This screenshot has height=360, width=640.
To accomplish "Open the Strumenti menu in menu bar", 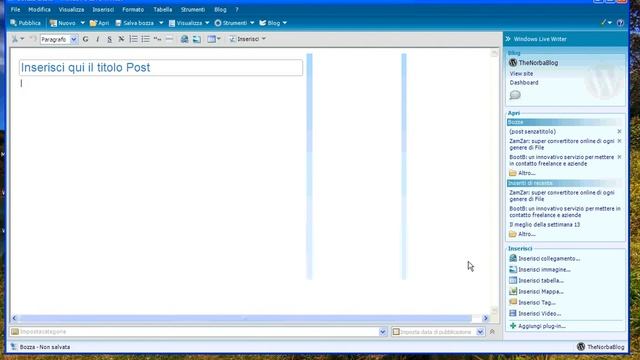I will [x=193, y=9].
